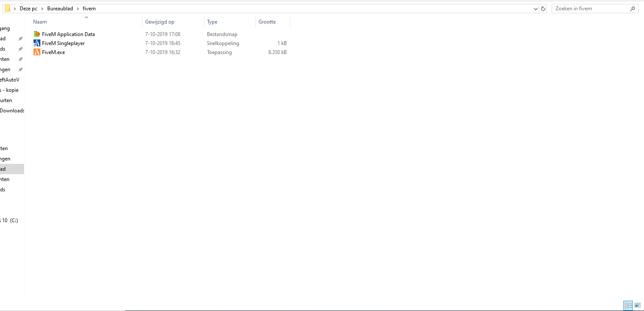Image resolution: width=644 pixels, height=311 pixels.
Task: Select the FiveM Application Data name text
Action: point(68,34)
